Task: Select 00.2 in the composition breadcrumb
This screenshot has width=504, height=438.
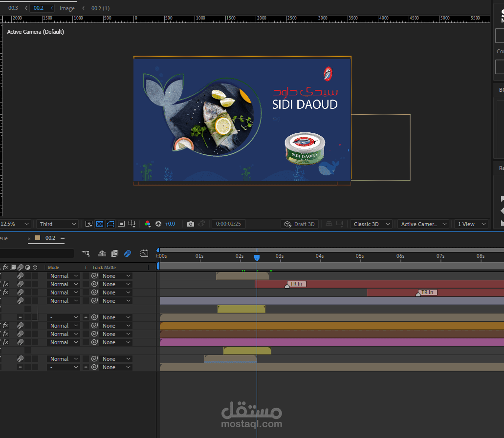Action: pyautogui.click(x=39, y=8)
